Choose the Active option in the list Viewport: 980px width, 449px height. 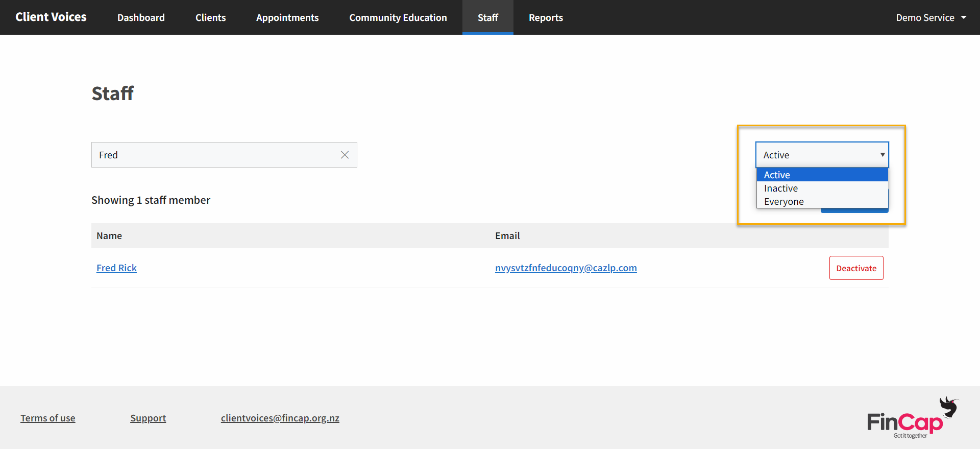coord(822,175)
